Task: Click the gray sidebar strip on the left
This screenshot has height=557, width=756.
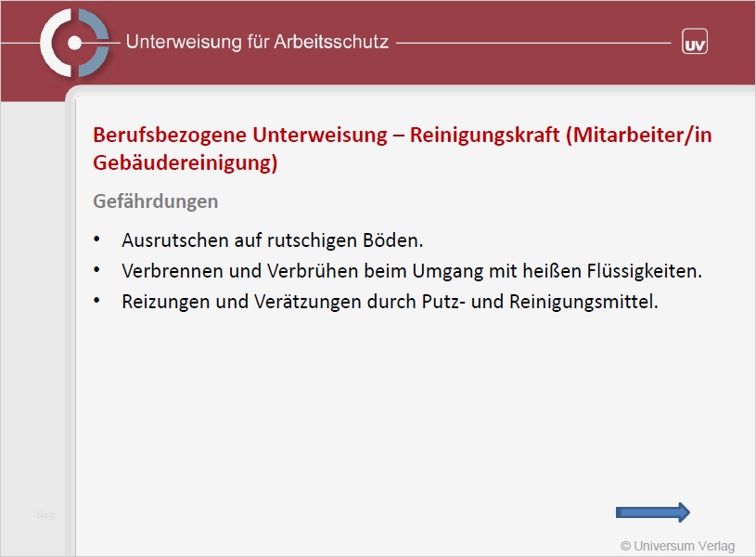Action: 32,325
